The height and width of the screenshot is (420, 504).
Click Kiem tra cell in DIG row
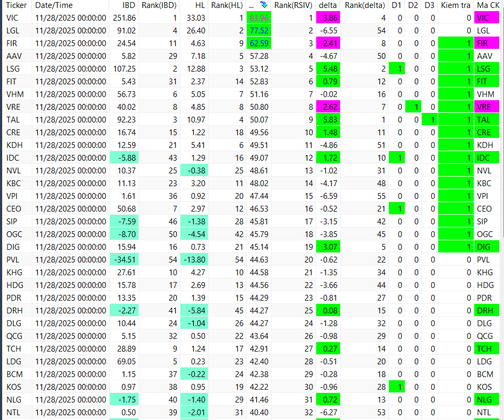(x=456, y=247)
